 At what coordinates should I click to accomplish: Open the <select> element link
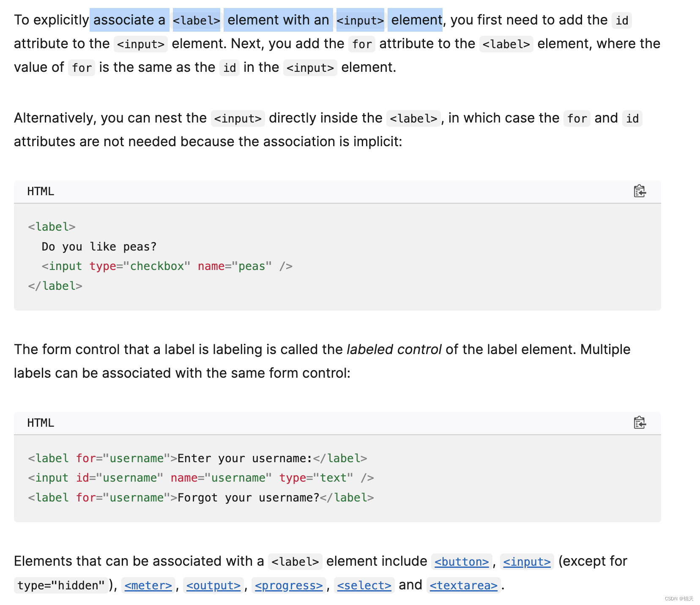(364, 585)
